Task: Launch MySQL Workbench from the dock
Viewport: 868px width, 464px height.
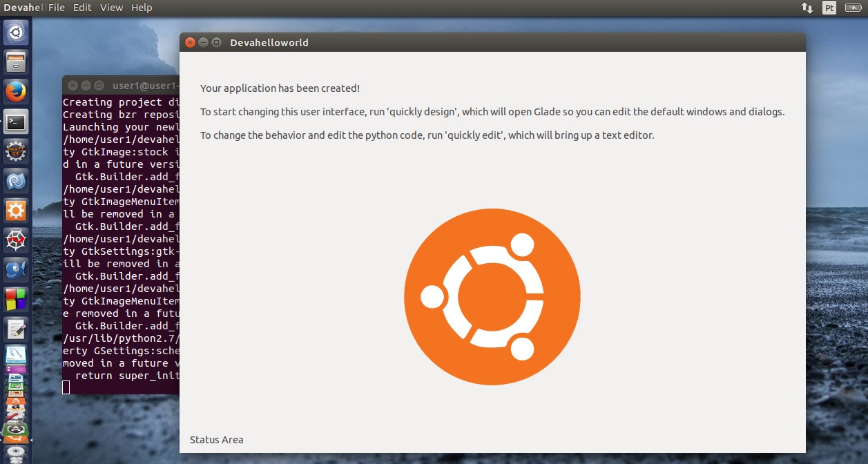Action: 16,358
